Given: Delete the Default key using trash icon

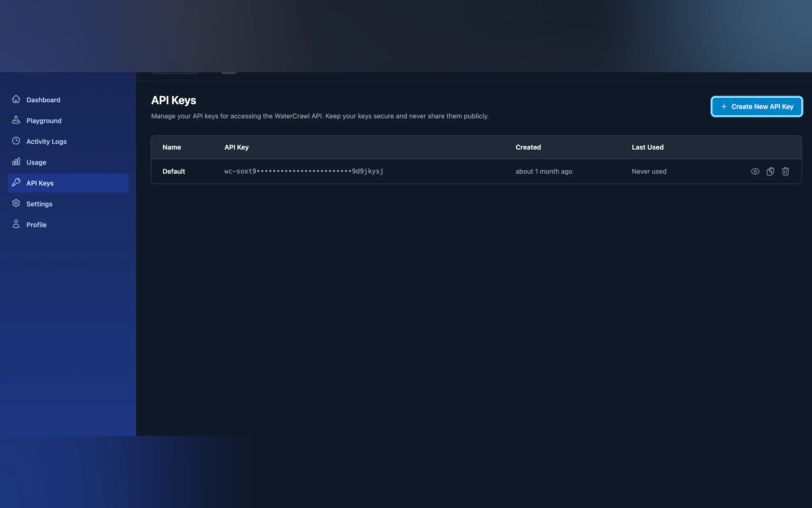Looking at the screenshot, I should pyautogui.click(x=785, y=171).
